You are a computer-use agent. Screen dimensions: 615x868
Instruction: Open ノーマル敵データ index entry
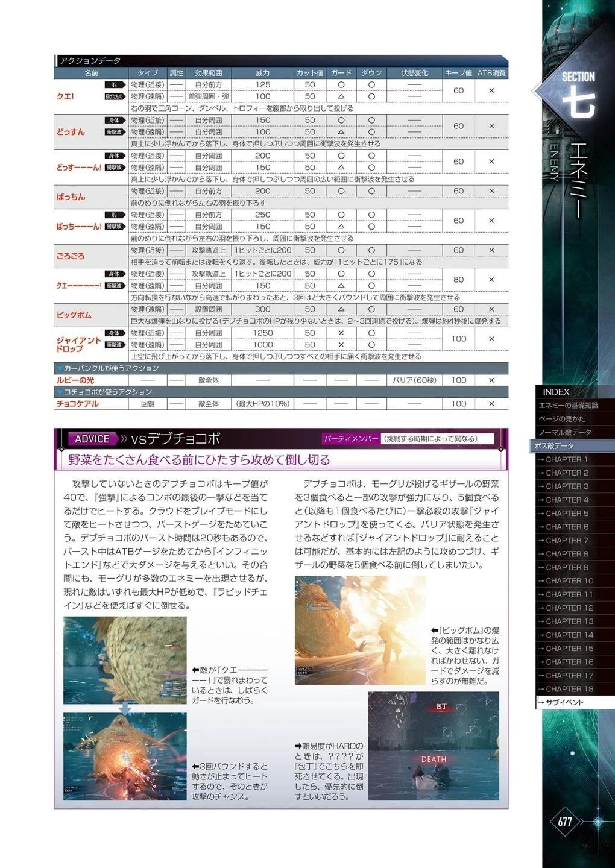click(565, 432)
